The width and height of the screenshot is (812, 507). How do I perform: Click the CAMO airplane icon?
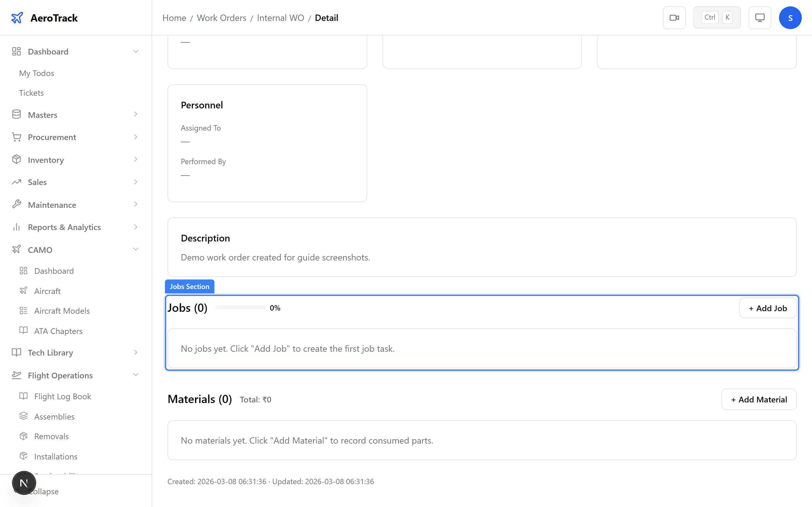(16, 249)
